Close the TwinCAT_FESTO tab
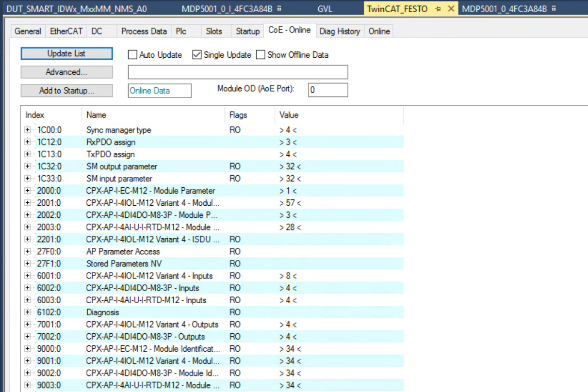Viewport: 588px width, 392px height. (451, 9)
